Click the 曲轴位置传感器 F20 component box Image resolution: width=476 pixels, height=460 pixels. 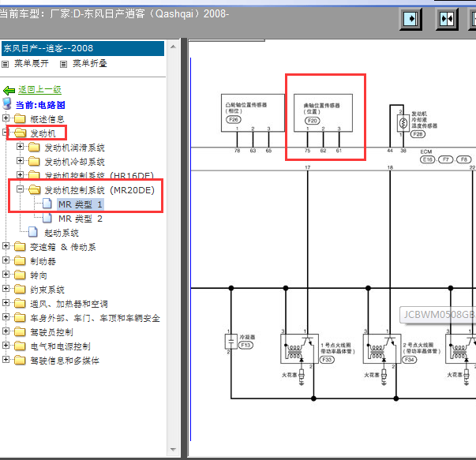click(x=323, y=113)
